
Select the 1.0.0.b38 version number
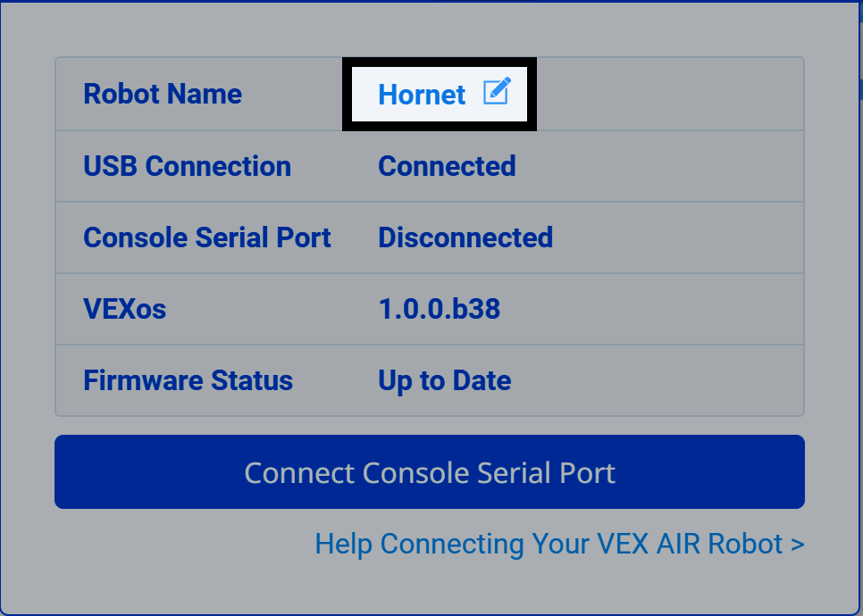point(439,309)
